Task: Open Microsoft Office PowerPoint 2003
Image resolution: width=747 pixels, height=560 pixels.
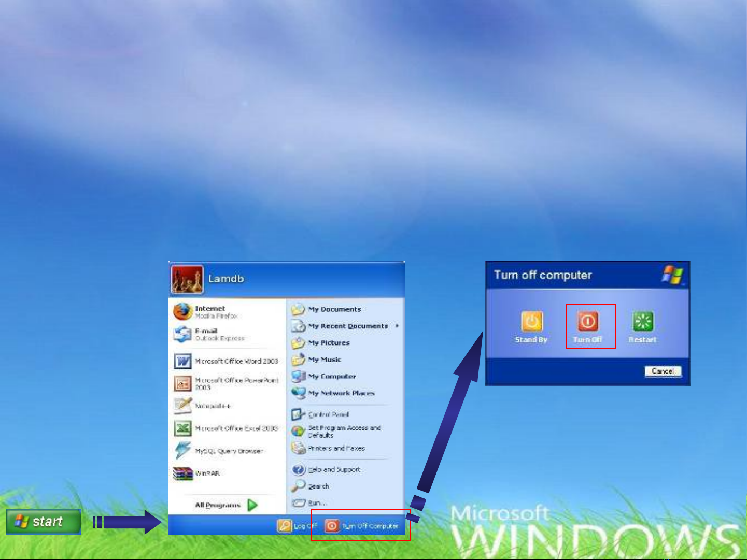Action: click(182, 383)
